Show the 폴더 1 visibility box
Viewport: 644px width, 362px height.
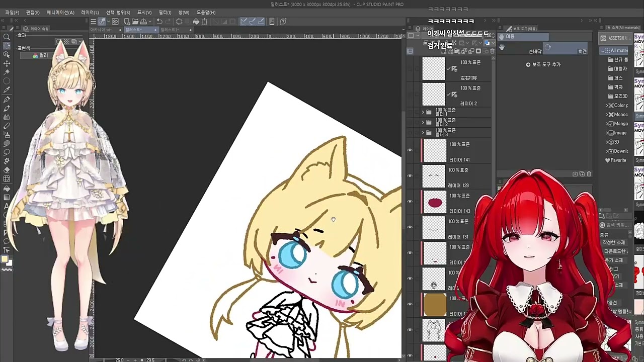[410, 112]
